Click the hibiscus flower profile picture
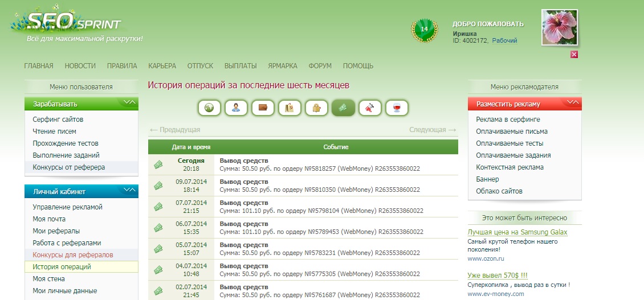 [560, 27]
